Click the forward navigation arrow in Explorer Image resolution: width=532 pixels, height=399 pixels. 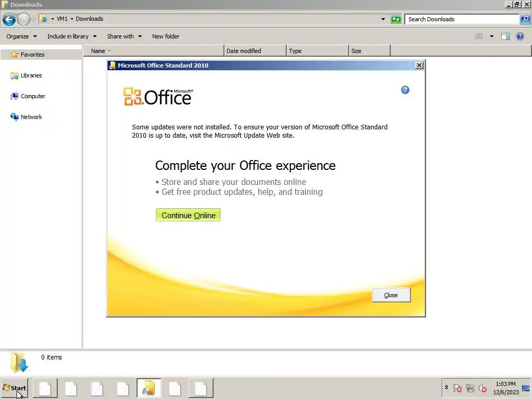point(23,19)
